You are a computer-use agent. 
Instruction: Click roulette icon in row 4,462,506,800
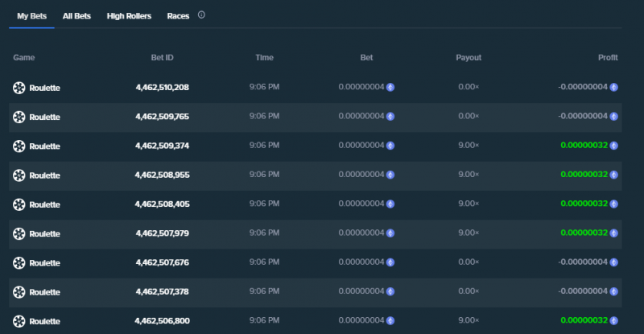click(x=19, y=321)
